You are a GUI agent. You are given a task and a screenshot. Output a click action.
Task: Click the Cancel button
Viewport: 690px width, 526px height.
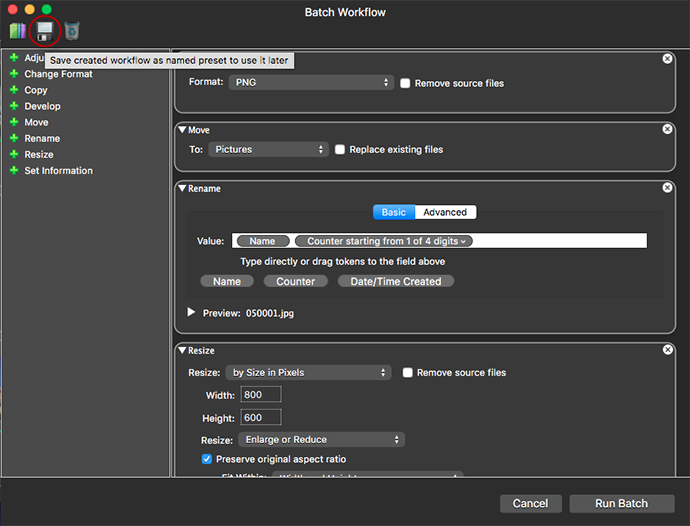click(x=531, y=503)
